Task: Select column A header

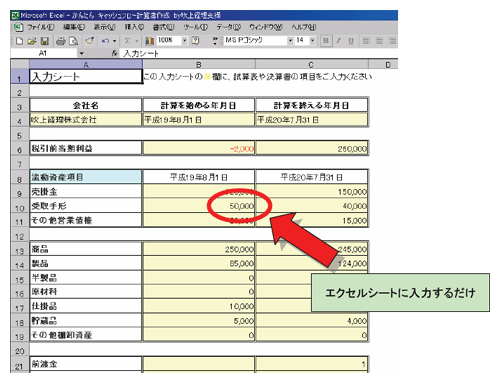Action: point(86,64)
